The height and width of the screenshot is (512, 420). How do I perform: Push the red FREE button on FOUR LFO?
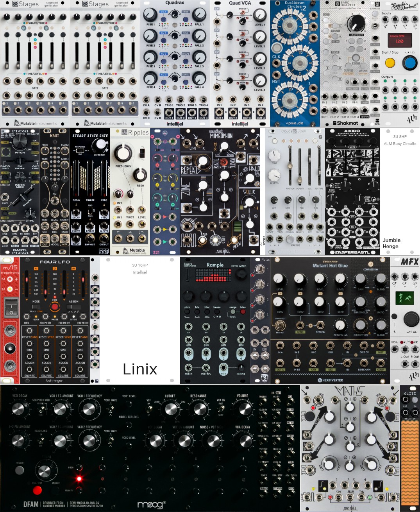(x=55, y=307)
